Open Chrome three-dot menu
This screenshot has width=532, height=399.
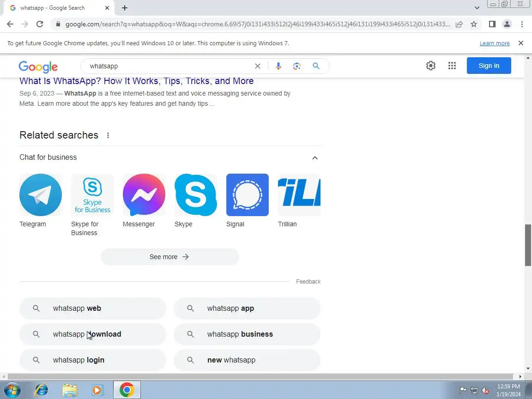coord(522,24)
